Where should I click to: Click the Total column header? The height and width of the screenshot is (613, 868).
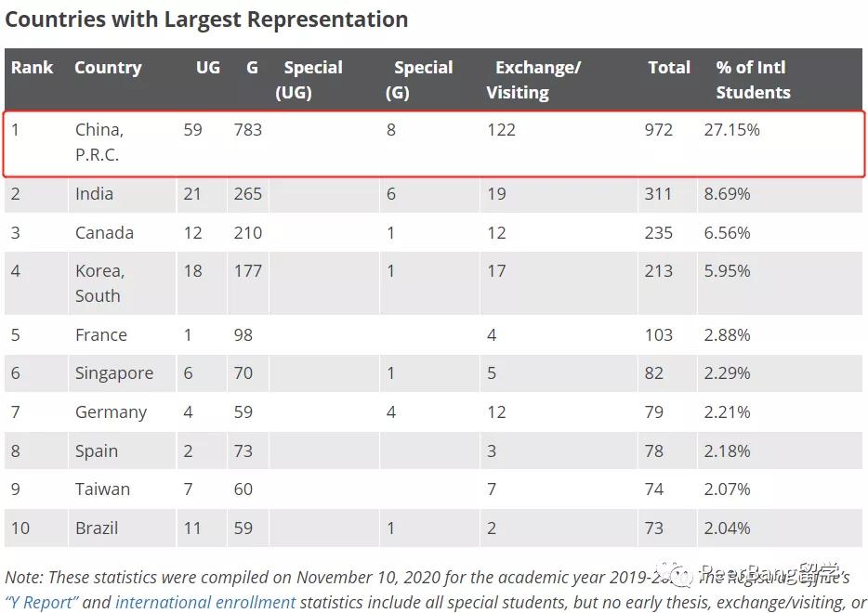tap(669, 68)
